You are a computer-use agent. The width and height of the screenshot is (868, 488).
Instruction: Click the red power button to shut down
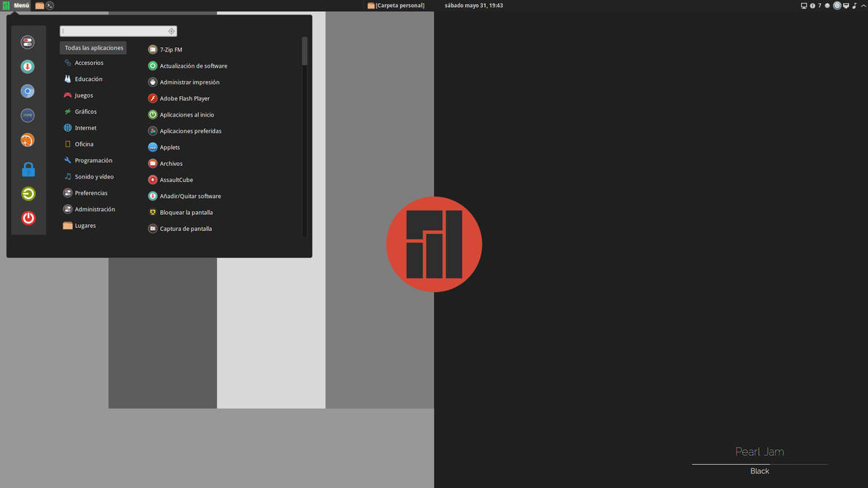coord(28,218)
